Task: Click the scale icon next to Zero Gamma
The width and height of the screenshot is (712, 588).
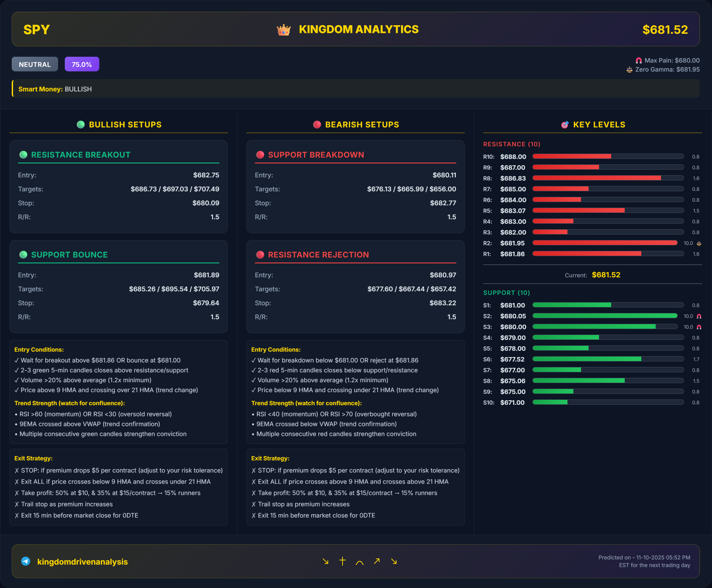Action: pos(630,70)
